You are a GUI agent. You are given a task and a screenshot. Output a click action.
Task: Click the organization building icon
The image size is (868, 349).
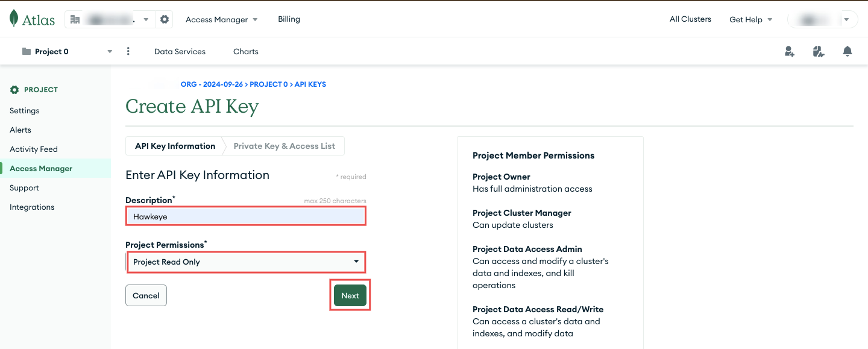[x=75, y=19]
